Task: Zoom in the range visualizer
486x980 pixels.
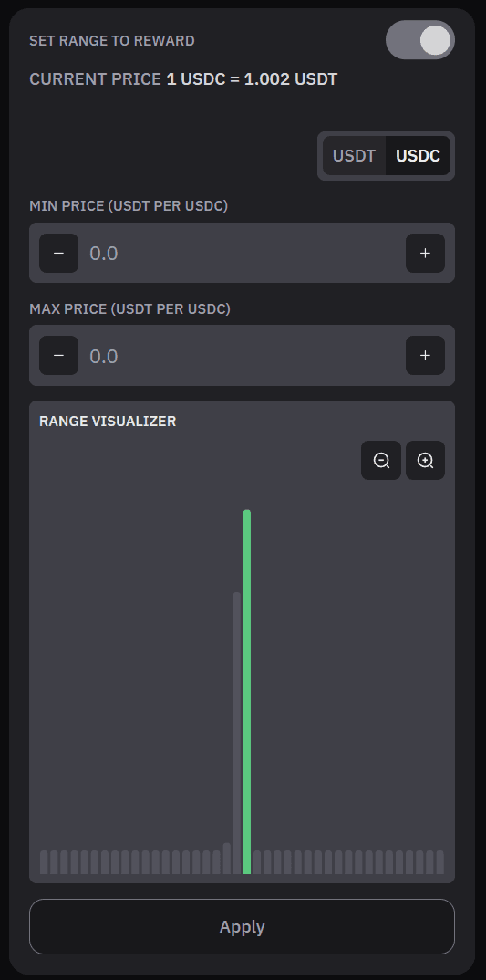Action: click(x=426, y=461)
